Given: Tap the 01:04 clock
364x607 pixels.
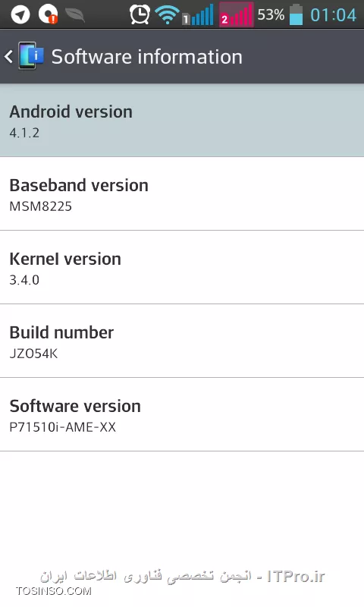Looking at the screenshot, I should click(x=333, y=15).
